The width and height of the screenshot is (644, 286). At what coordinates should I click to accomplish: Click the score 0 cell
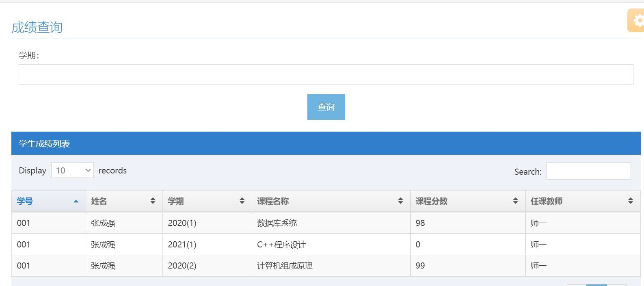coord(468,245)
